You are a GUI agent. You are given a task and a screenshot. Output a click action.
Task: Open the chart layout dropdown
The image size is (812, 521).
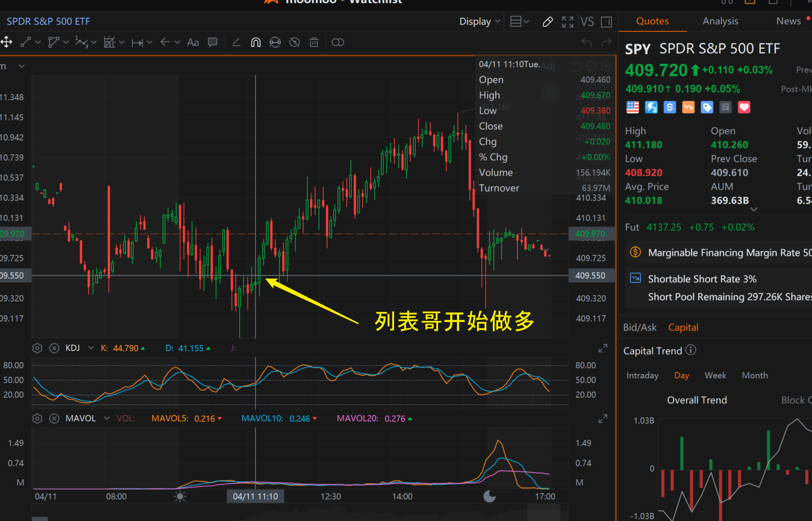click(519, 22)
